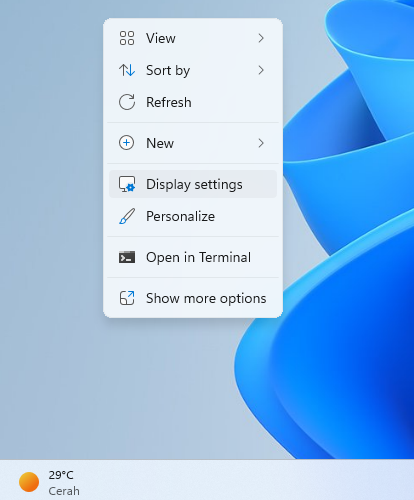This screenshot has width=414, height=500.
Task: Expand the New submenu chevron
Action: (261, 143)
